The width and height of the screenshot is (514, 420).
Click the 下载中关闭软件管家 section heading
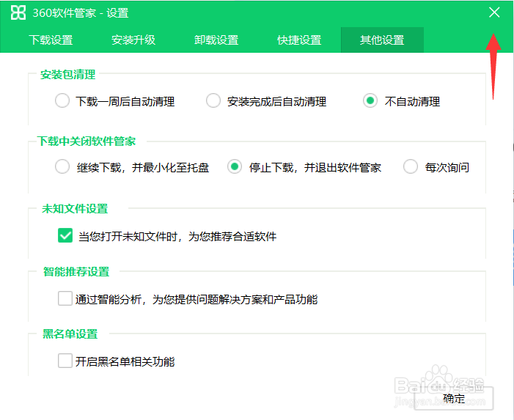[87, 141]
